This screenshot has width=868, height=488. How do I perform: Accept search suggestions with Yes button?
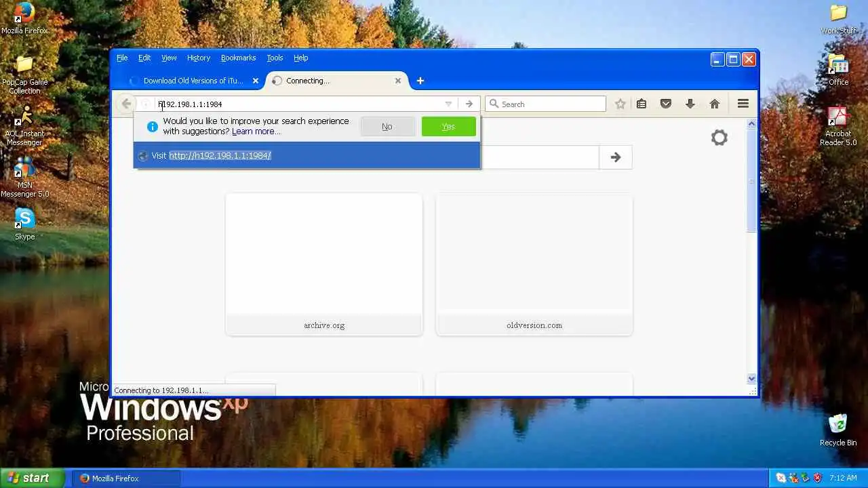coord(448,127)
